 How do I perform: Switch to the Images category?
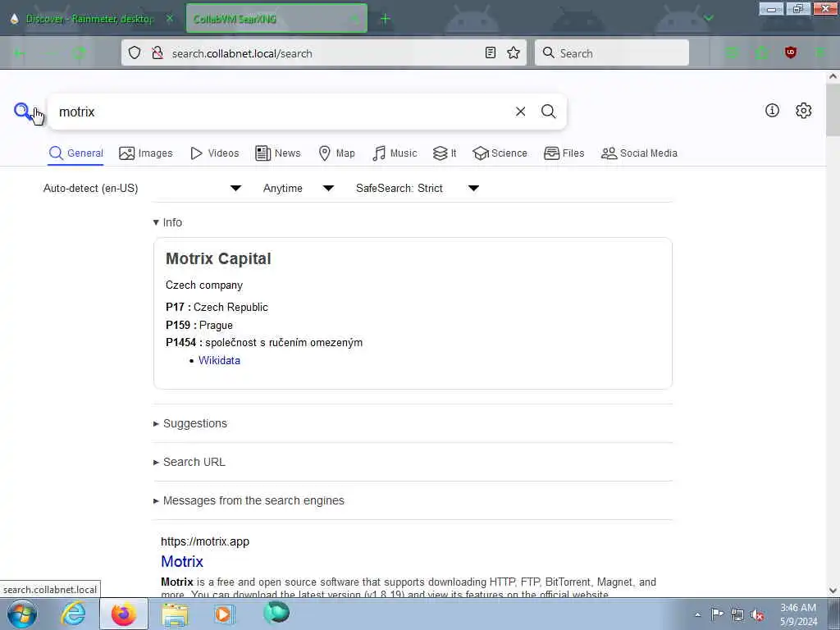tap(146, 153)
